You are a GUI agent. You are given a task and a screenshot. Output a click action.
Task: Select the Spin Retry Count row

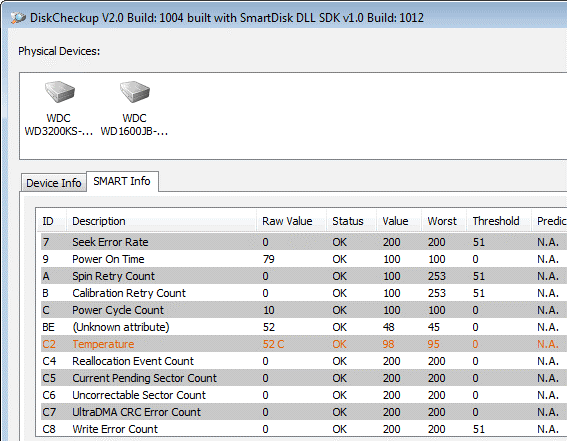304,276
